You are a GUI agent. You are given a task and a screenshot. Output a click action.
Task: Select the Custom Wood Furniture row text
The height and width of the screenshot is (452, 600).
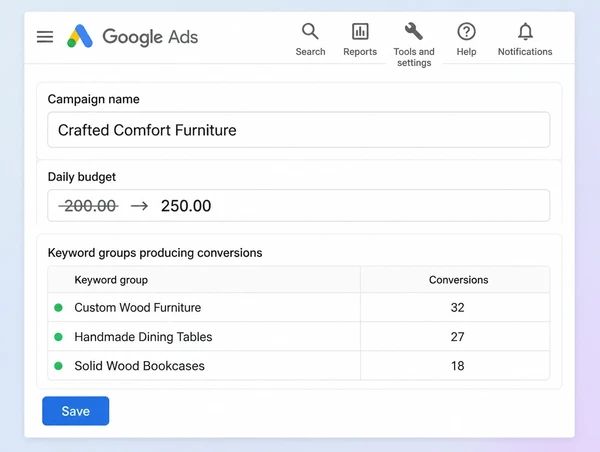(x=137, y=307)
